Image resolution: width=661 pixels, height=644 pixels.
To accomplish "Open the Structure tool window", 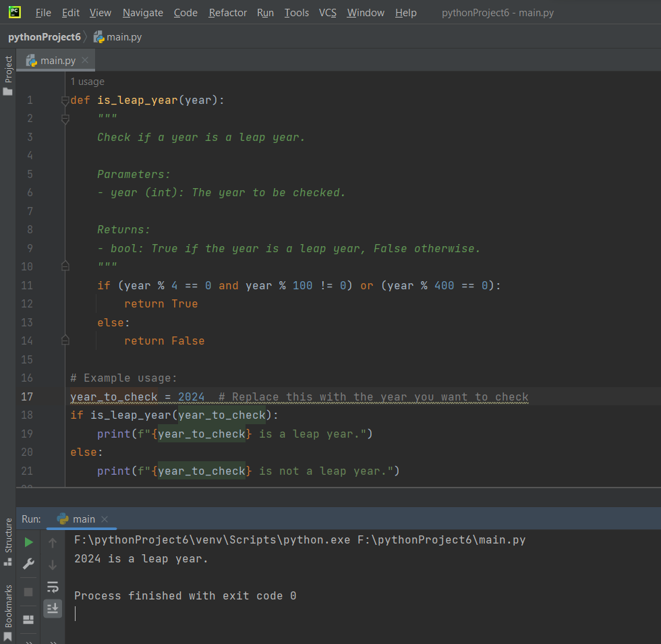I will tap(8, 539).
